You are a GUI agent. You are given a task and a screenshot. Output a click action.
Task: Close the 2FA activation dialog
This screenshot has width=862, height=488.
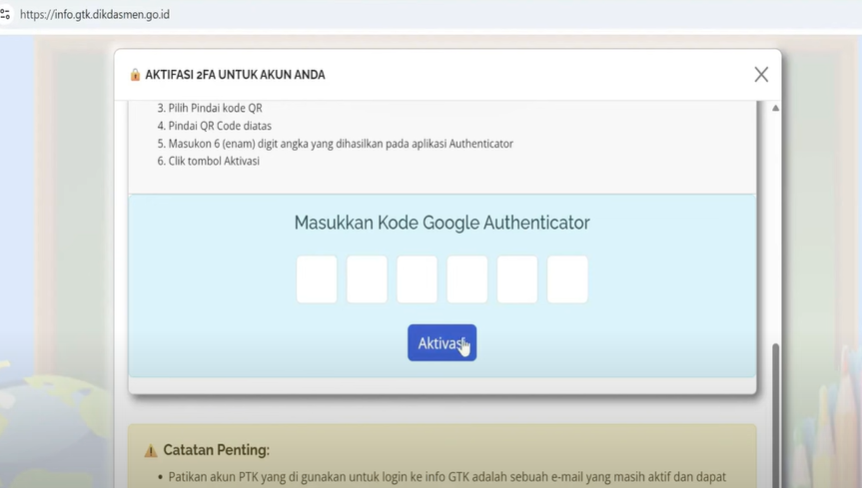click(x=761, y=74)
